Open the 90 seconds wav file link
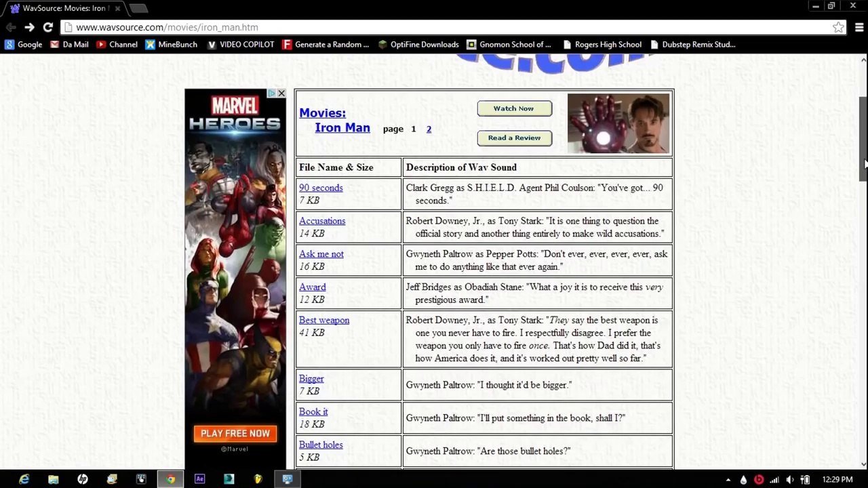Screen dimensions: 868x488 point(321,188)
